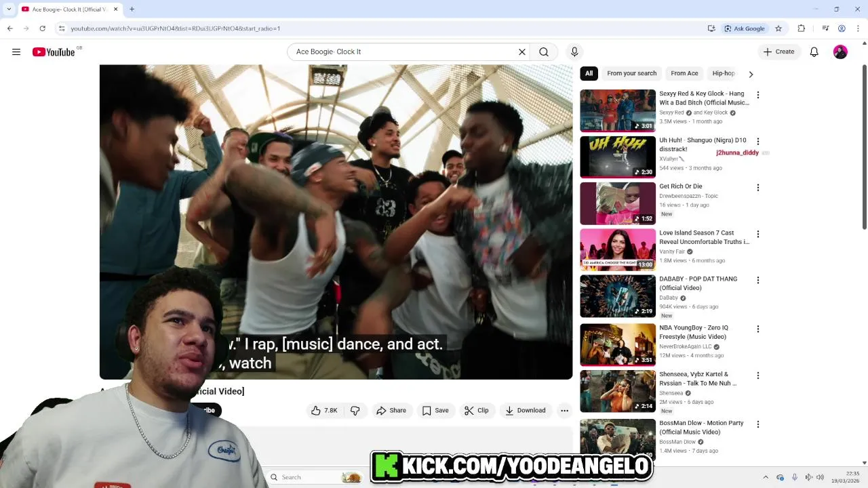View site information icon in address bar
This screenshot has width=868, height=488.
point(61,28)
